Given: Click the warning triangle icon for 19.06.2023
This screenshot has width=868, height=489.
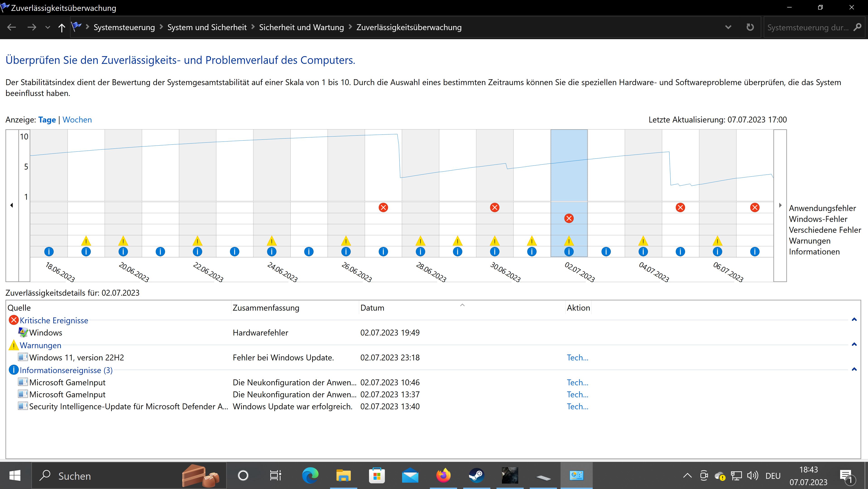Looking at the screenshot, I should tap(86, 241).
